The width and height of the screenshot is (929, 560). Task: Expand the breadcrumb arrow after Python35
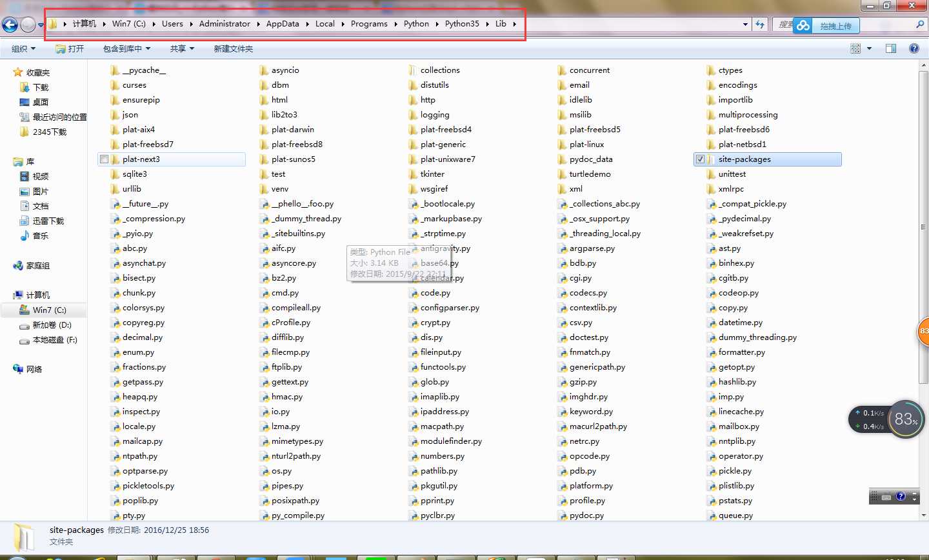pyautogui.click(x=487, y=24)
